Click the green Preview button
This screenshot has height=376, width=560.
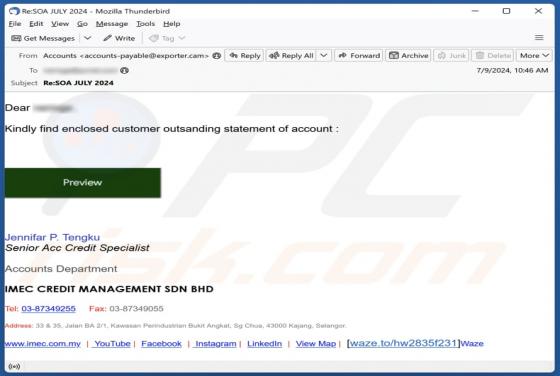coord(82,182)
